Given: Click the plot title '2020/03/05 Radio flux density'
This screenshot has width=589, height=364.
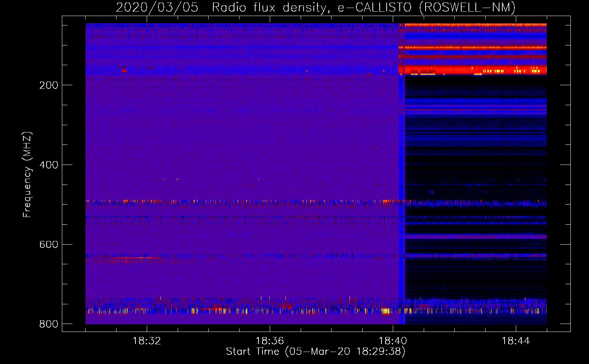Looking at the screenshot, I should (316, 7).
